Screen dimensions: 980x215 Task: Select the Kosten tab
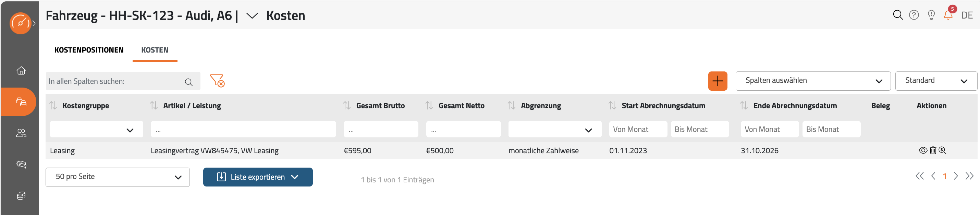point(155,50)
